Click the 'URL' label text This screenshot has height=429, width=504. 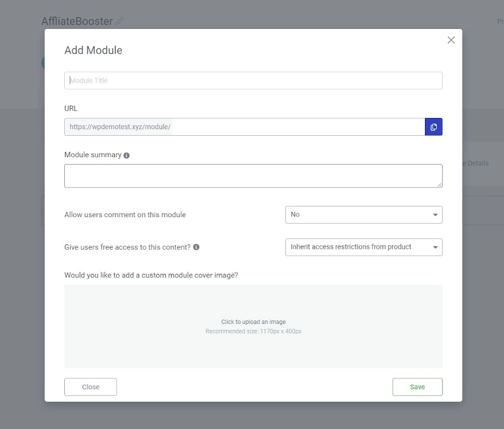tap(71, 109)
